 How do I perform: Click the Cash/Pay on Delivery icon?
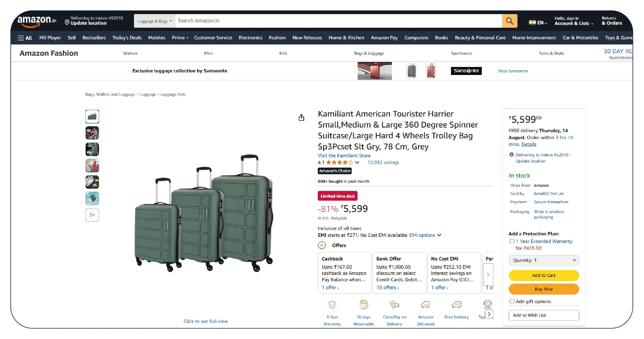pos(395,305)
